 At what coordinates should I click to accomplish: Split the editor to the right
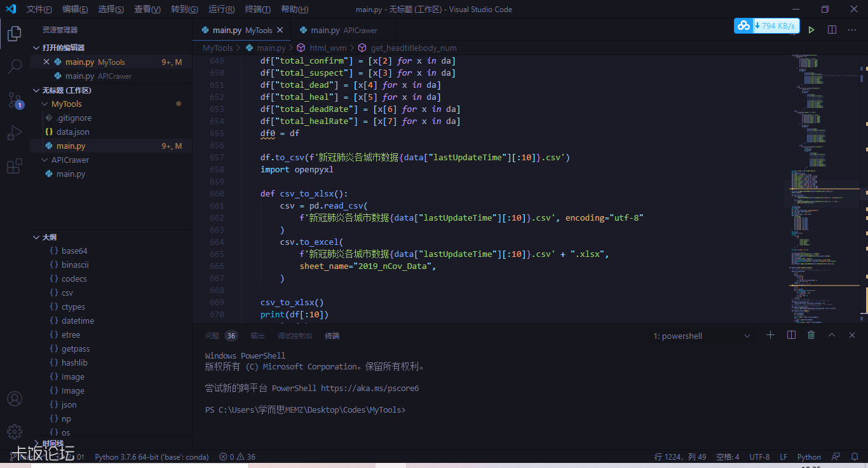click(832, 30)
